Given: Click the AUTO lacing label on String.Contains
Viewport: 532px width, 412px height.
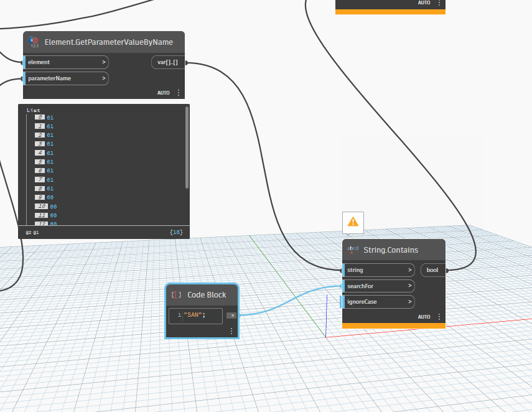Looking at the screenshot, I should [424, 317].
